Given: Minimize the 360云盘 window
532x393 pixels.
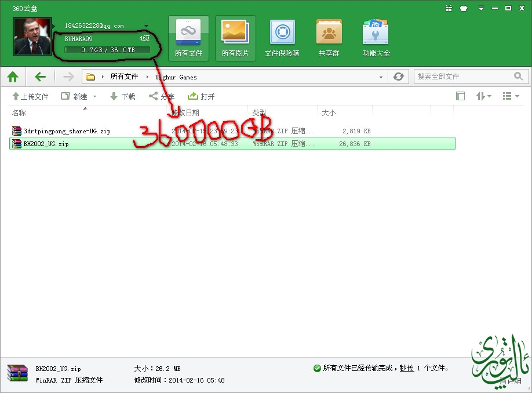Looking at the screenshot, I should click(495, 8).
